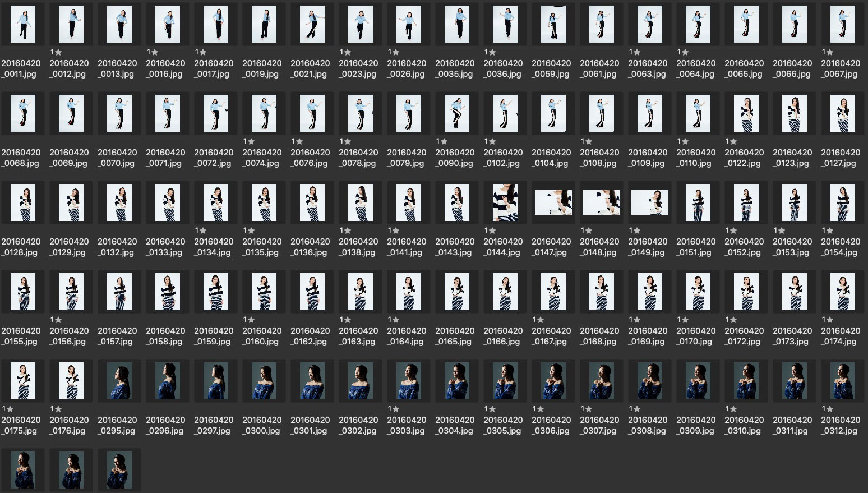868x493 pixels.
Task: Click the file name 20160420_0035.jpg
Action: 455,68
